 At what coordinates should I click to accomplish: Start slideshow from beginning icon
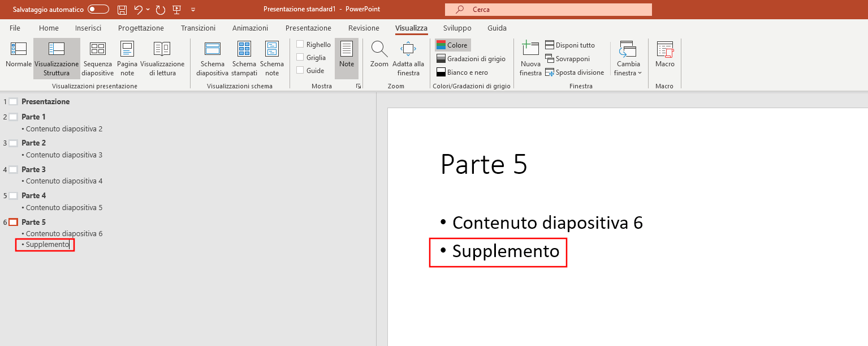point(176,9)
